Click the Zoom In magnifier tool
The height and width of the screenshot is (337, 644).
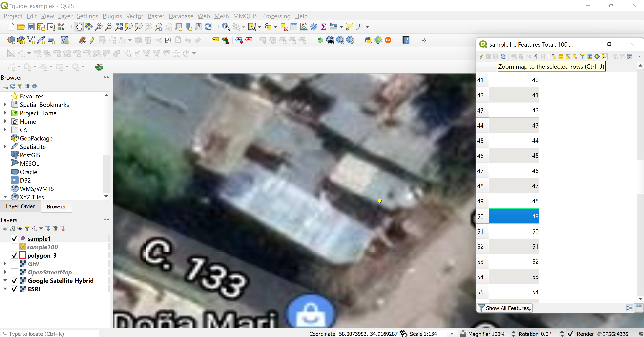(x=99, y=26)
